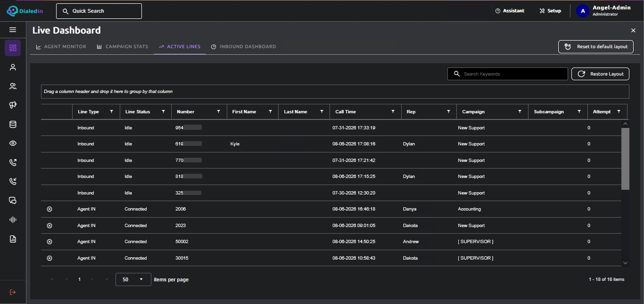Open the Number column filter
This screenshot has height=304, width=644.
pyautogui.click(x=218, y=112)
